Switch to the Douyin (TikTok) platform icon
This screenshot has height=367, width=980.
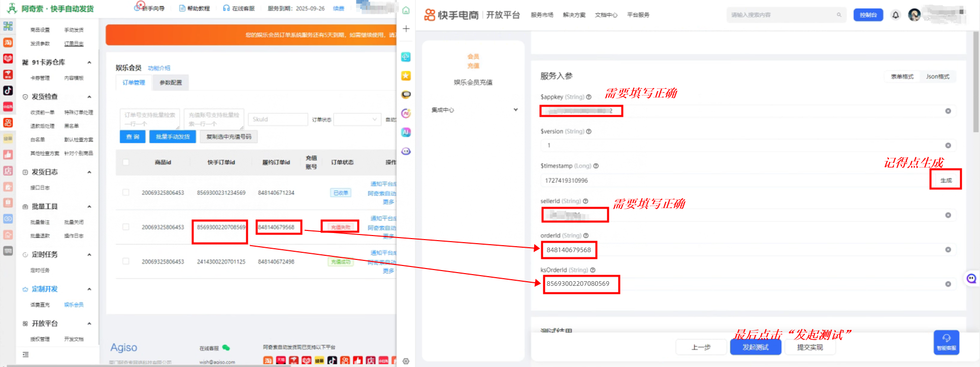[8, 90]
